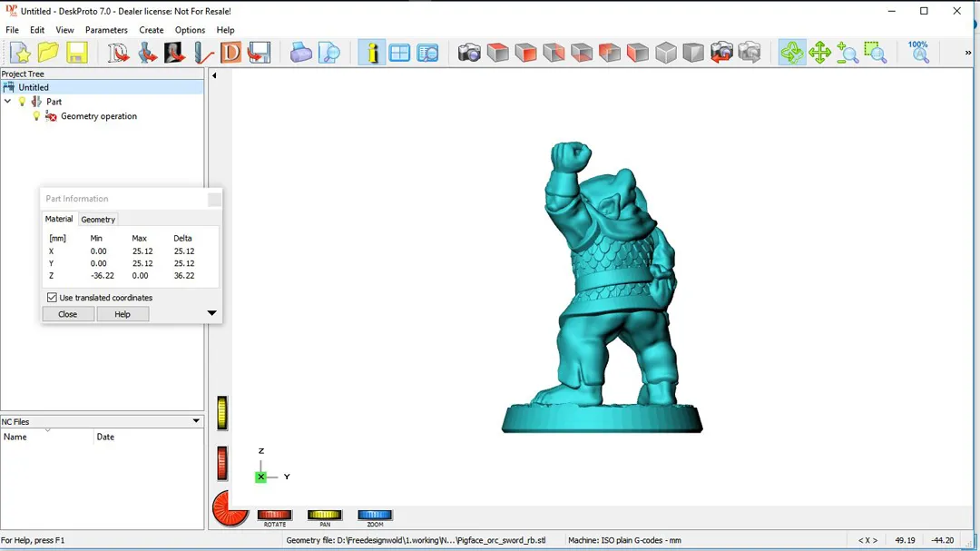The image size is (980, 551).
Task: Select the zoom window tool icon
Action: click(x=875, y=53)
